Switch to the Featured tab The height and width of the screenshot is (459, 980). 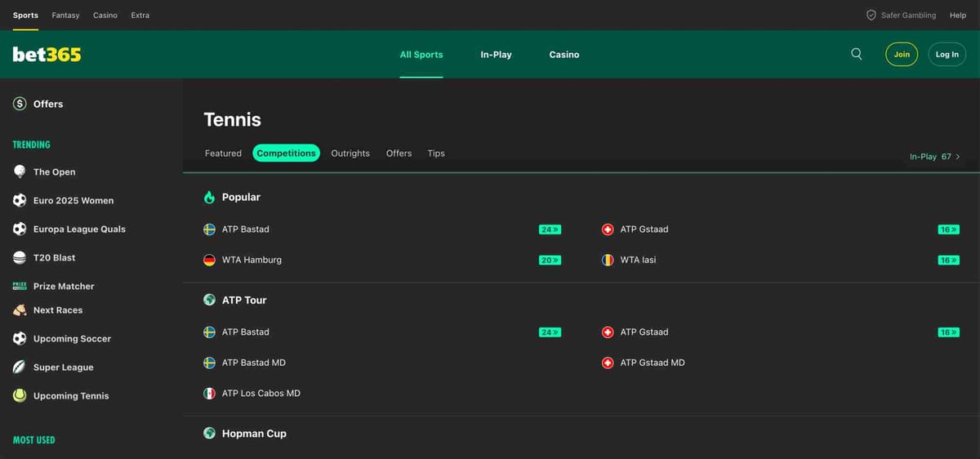[x=223, y=153]
